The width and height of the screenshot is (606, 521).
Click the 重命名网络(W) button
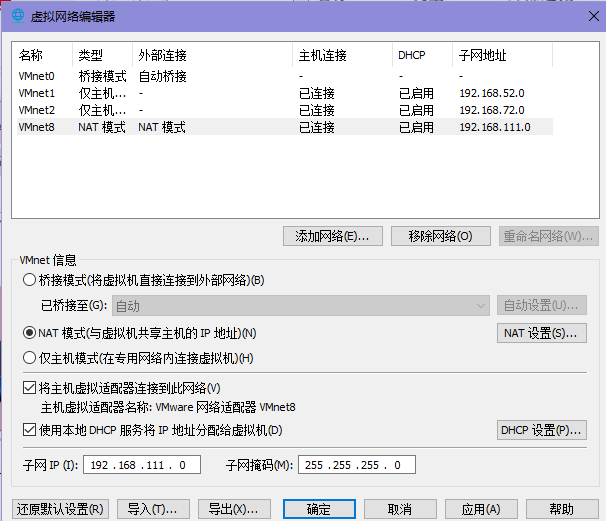click(548, 236)
